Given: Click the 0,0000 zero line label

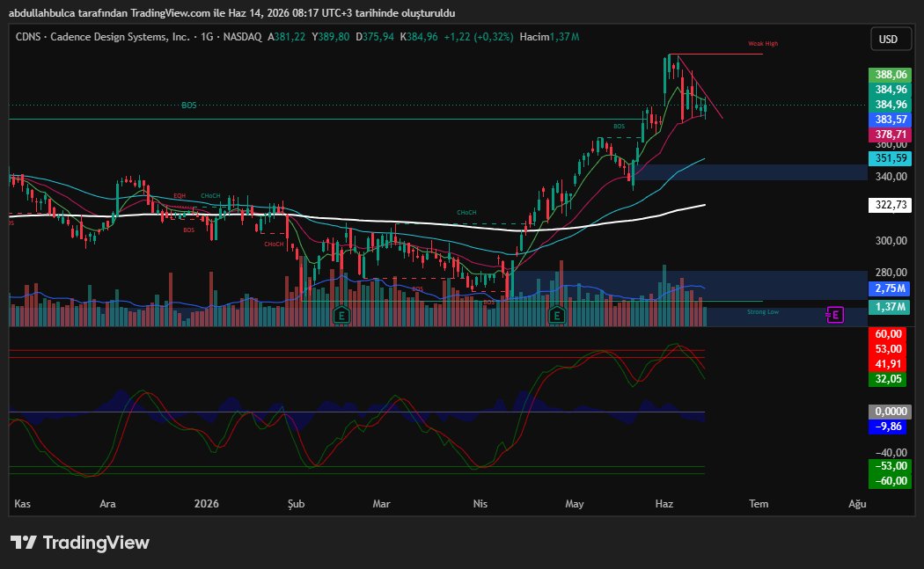Looking at the screenshot, I should tap(890, 412).
